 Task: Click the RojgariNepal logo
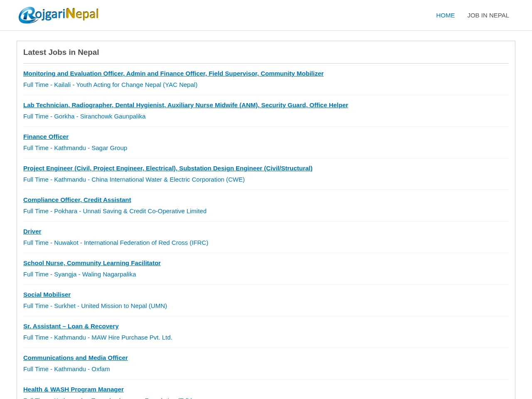coord(59,15)
